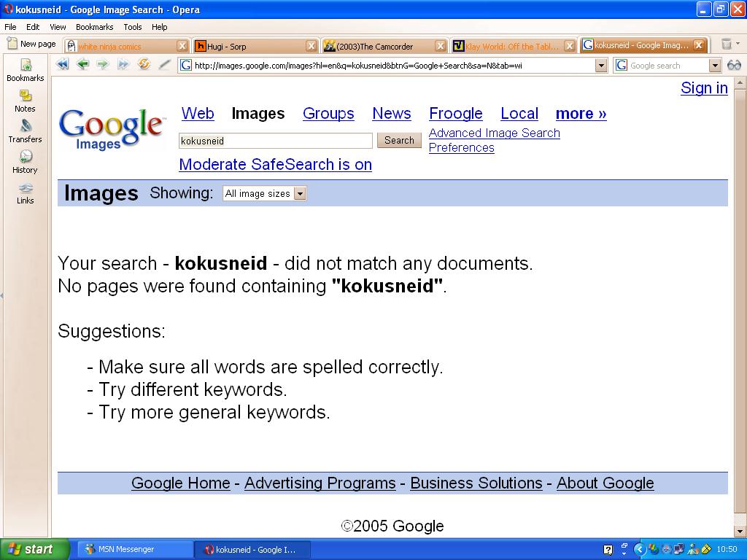Switch to MSN Messenger in the taskbar
747x560 pixels.
pos(135,550)
